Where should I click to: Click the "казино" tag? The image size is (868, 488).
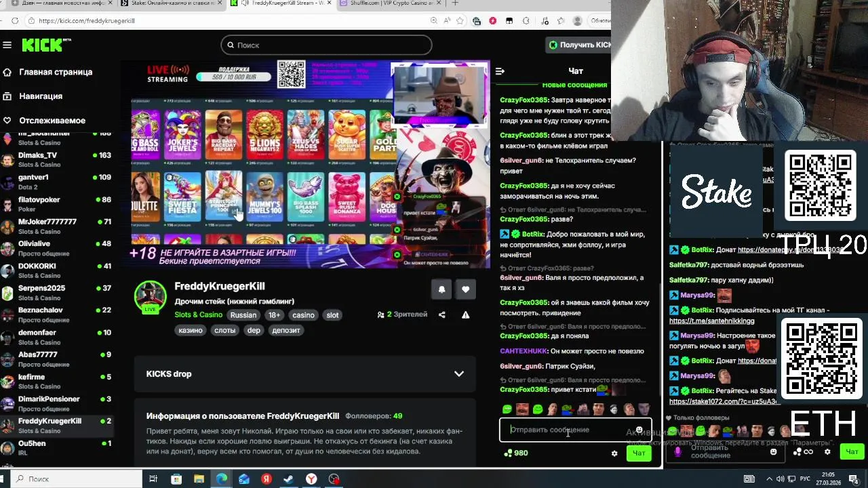coord(191,330)
